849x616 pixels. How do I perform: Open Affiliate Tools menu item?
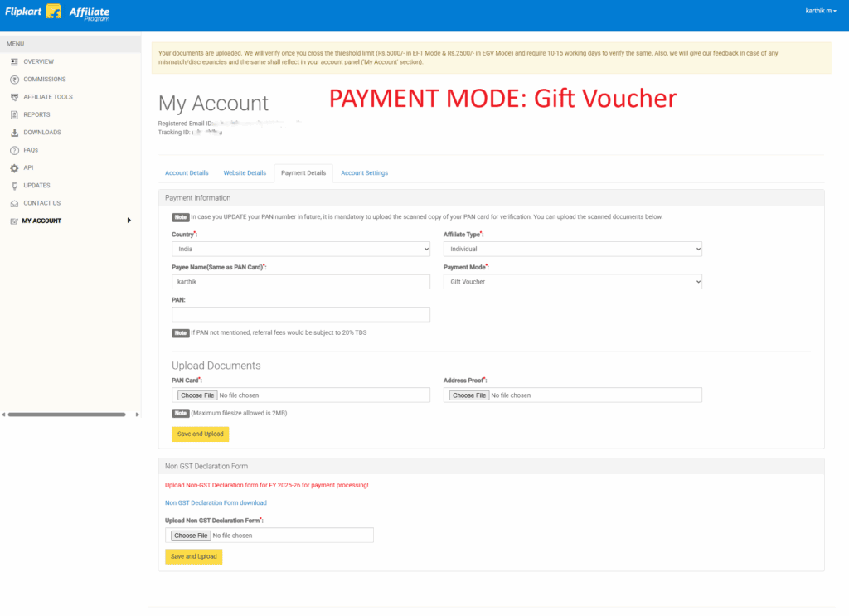tap(47, 97)
